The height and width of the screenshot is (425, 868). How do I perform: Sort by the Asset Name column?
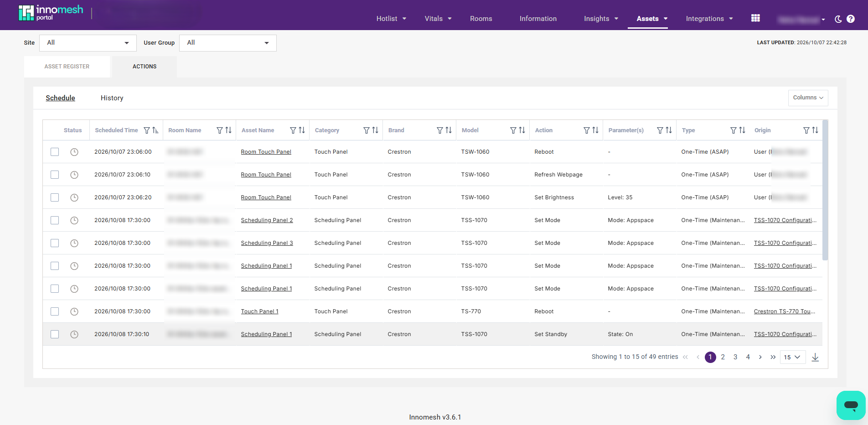[302, 130]
